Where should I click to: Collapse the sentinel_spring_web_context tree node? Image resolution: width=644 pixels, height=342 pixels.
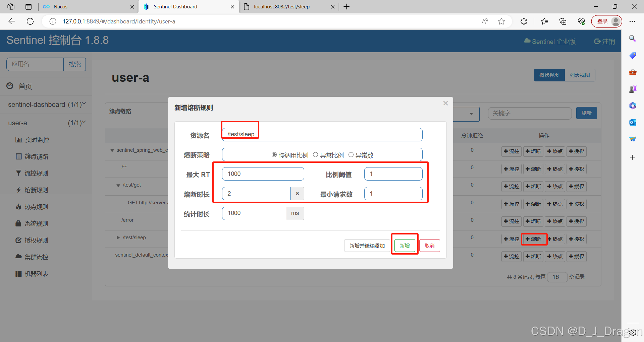[112, 150]
